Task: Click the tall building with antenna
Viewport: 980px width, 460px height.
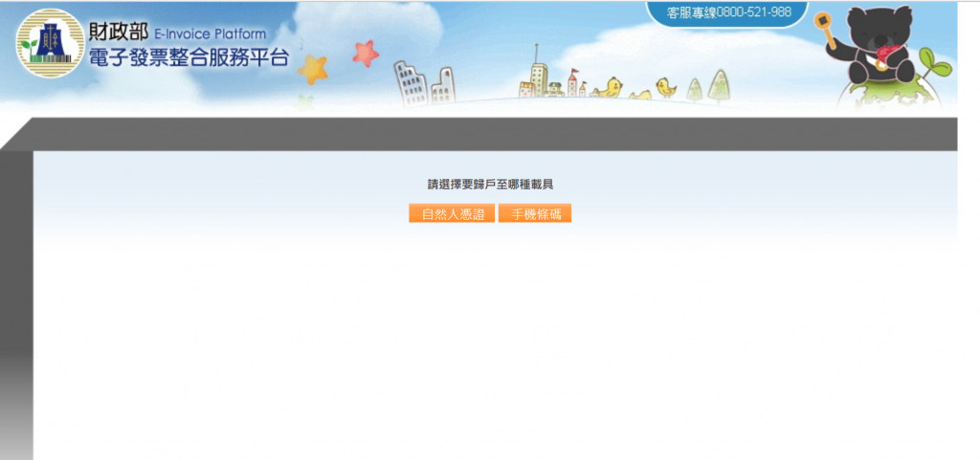Action: click(x=538, y=70)
